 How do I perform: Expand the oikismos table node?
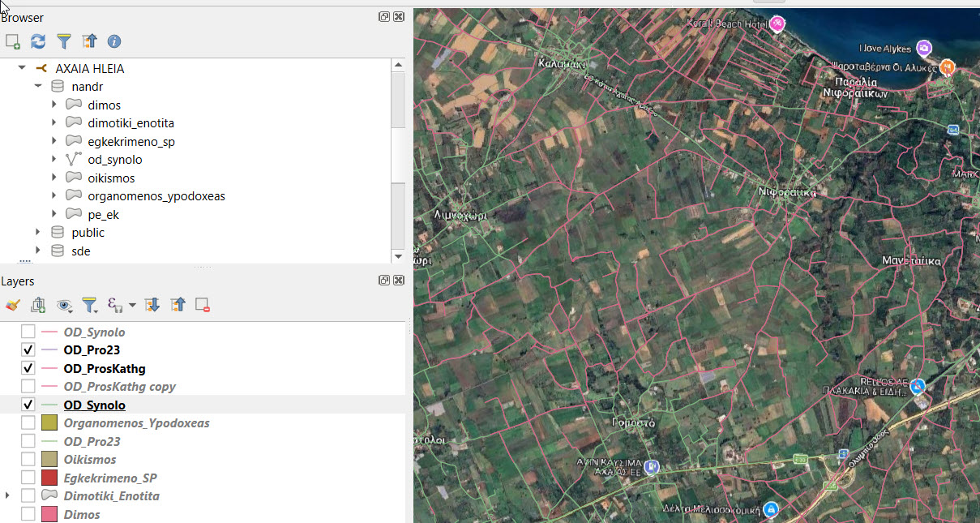(x=54, y=178)
